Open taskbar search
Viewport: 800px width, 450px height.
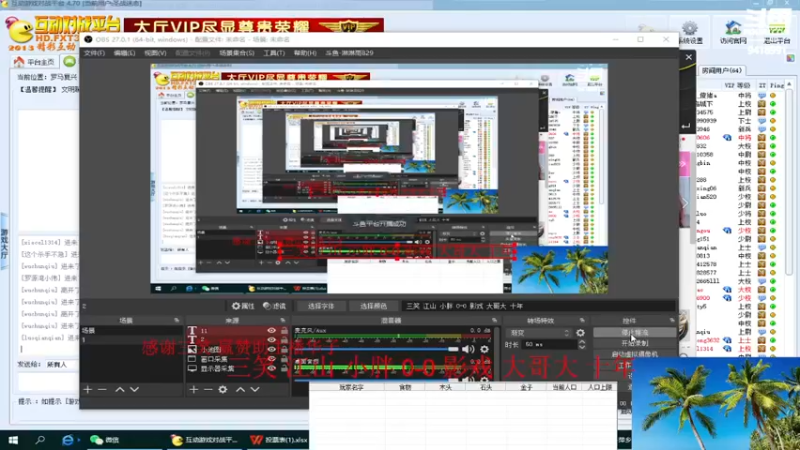[x=40, y=440]
